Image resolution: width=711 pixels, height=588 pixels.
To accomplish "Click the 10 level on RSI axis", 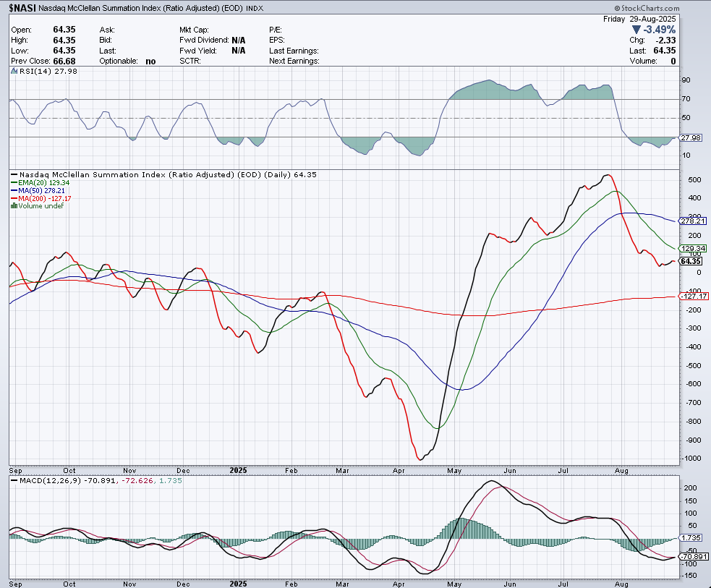I will pos(686,155).
